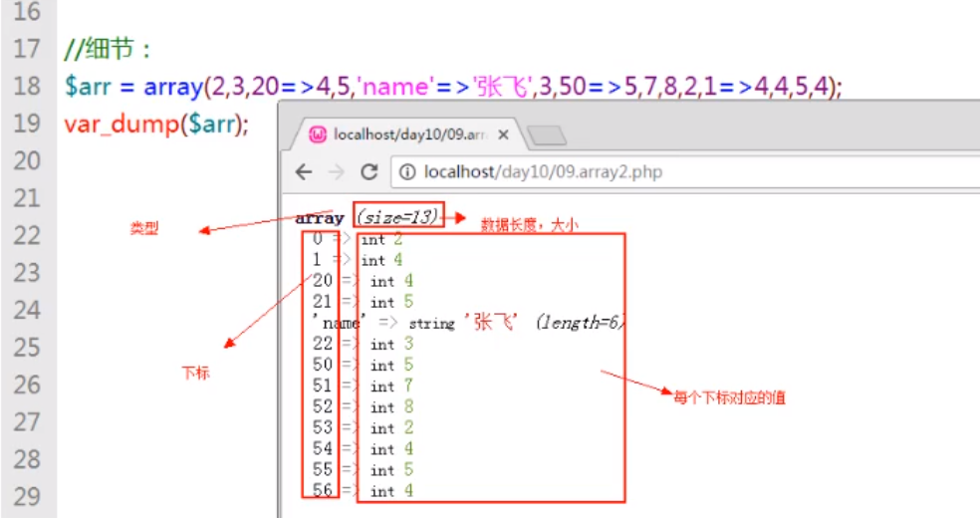Click the output row with index 52
Image resolution: width=980 pixels, height=518 pixels.
click(x=363, y=406)
